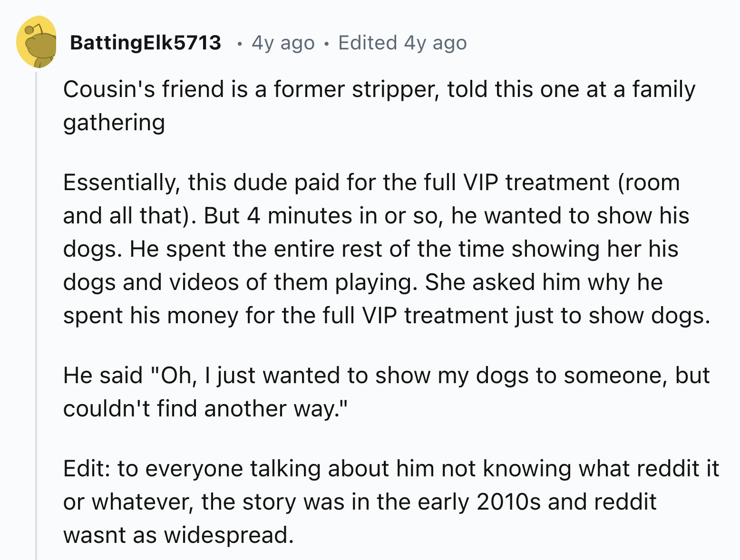The image size is (740, 560).
Task: Click the separator dot before "Edited"
Action: coord(326,44)
